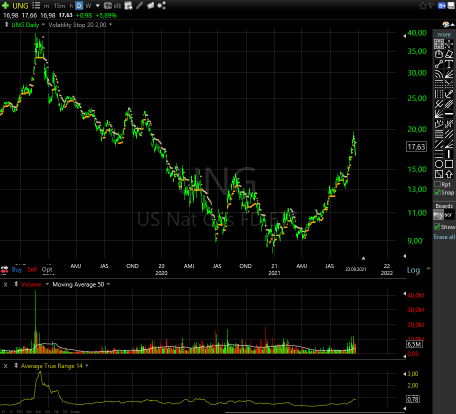Open the watchlist list icon next to UNG
The width and height of the screenshot is (456, 414).
(x=36, y=5)
